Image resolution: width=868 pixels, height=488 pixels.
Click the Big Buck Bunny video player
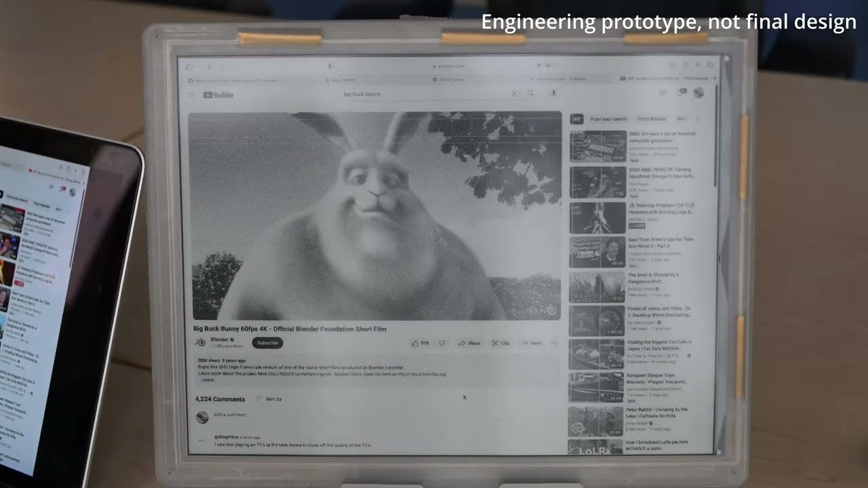click(x=375, y=216)
